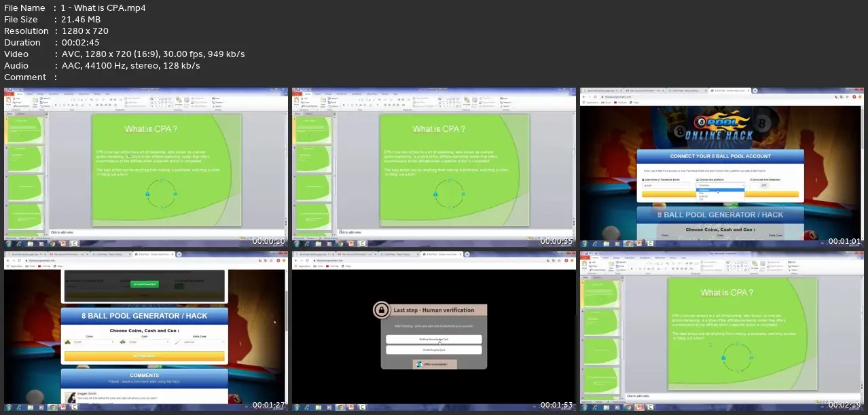Select Home ribbon tab in 00:00:10 frame
Viewport: 868px width, 415px height.
click(20, 94)
